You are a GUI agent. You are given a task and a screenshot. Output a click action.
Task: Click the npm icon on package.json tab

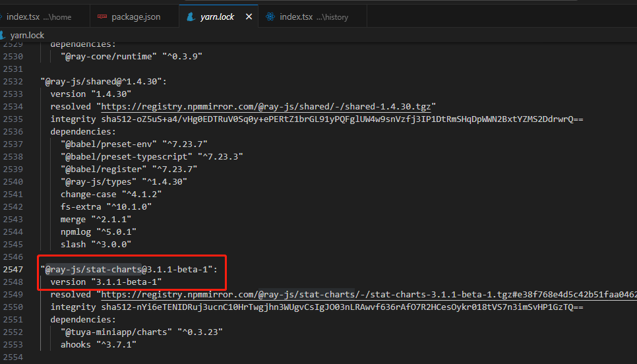101,16
